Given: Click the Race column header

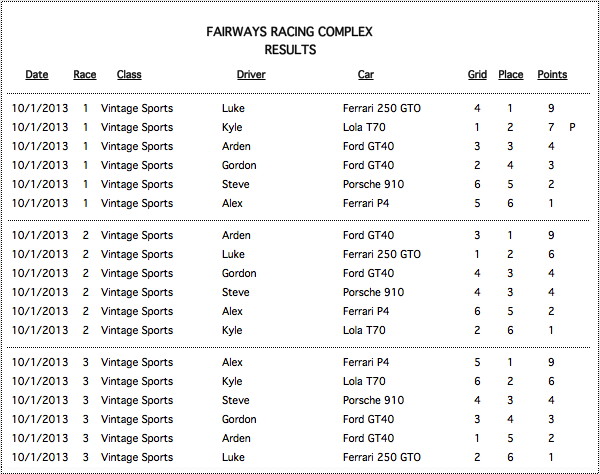Looking at the screenshot, I should coord(85,75).
